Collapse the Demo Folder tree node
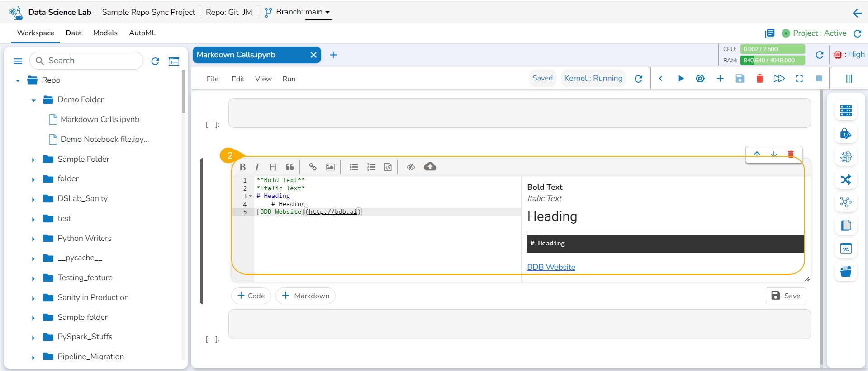 click(x=33, y=100)
